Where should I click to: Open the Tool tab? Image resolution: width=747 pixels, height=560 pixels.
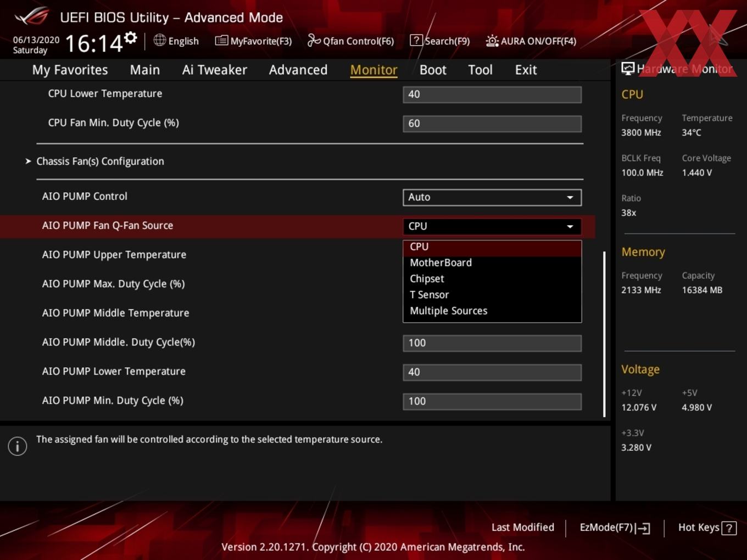[480, 70]
